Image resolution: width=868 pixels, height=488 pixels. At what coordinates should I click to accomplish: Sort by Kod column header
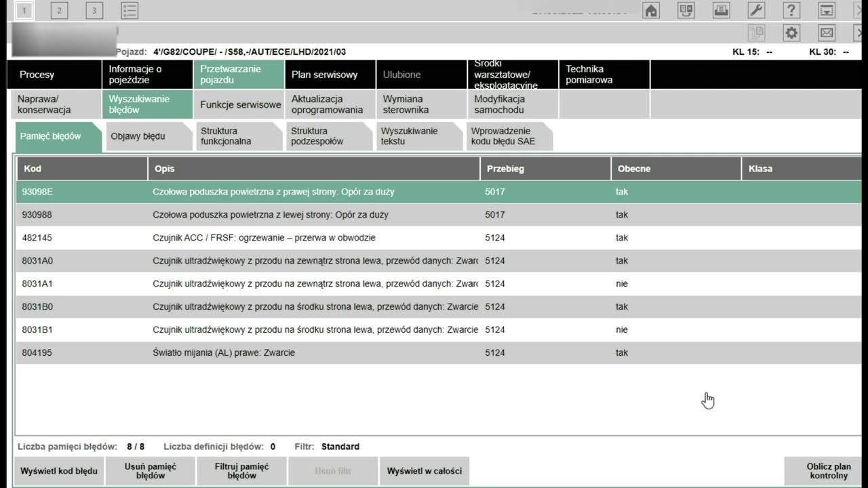[81, 169]
